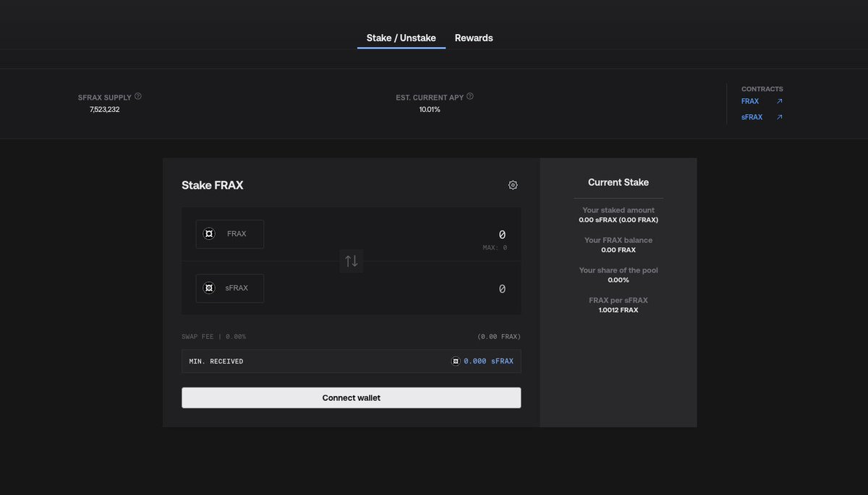
Task: Open the sFRAX contract link
Action: click(752, 117)
